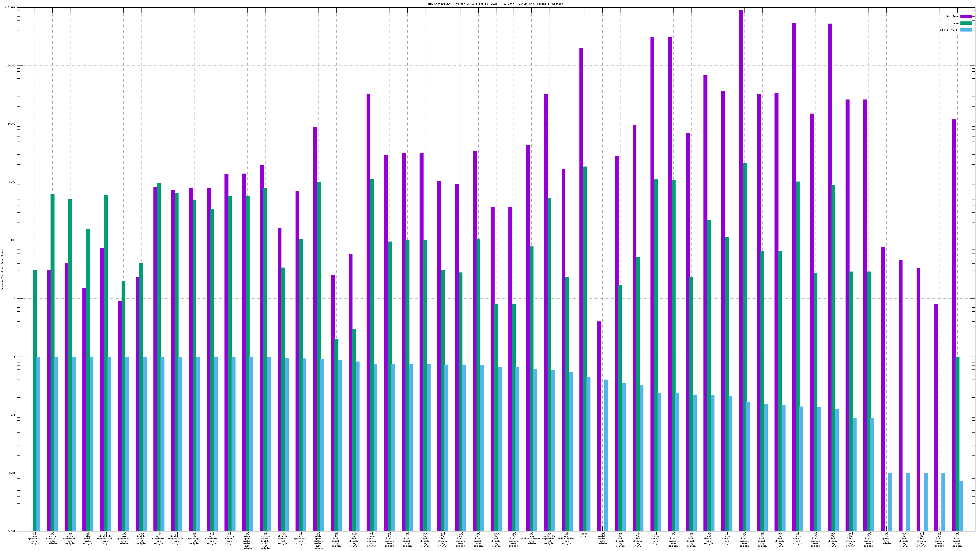The height and width of the screenshot is (551, 980).
Task: Click the psbl.surriel.com origin x-axis label
Action: click(x=52, y=538)
